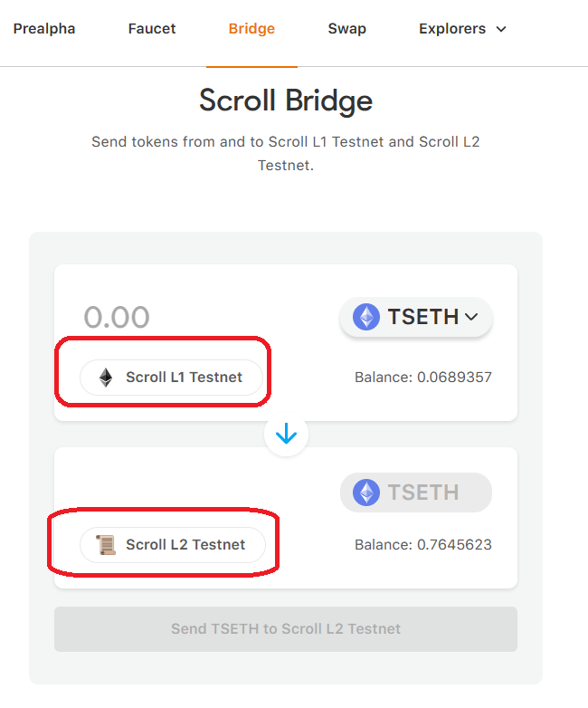Switch to the Swap tab

pos(347,29)
